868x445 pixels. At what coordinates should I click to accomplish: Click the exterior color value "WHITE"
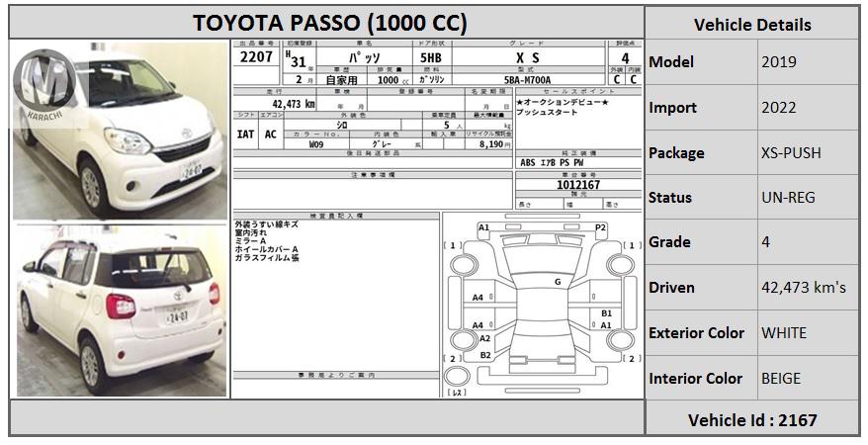(784, 332)
